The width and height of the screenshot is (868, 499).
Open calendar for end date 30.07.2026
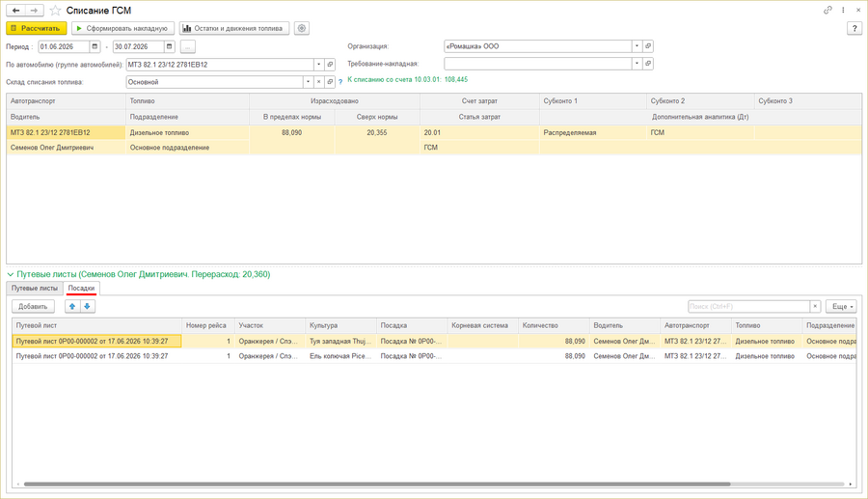coord(170,46)
